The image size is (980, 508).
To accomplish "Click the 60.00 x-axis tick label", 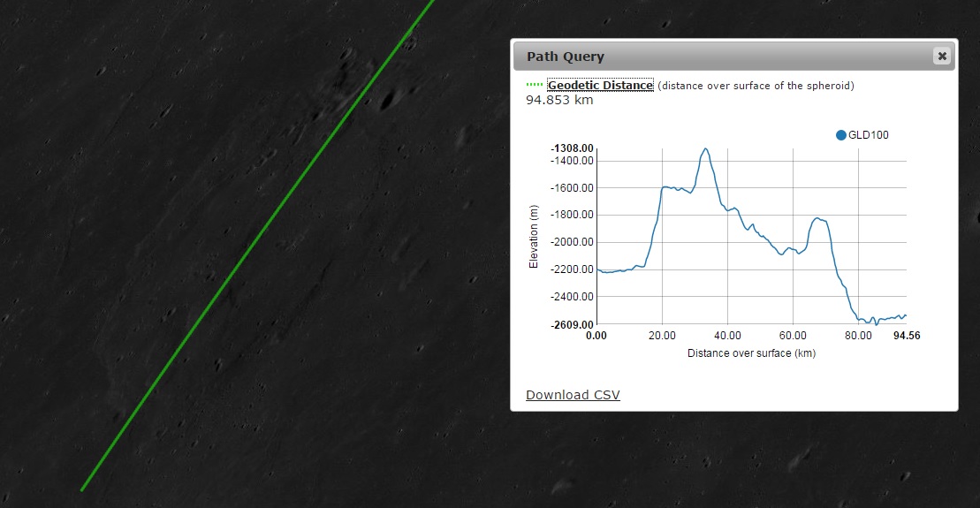I will point(793,336).
